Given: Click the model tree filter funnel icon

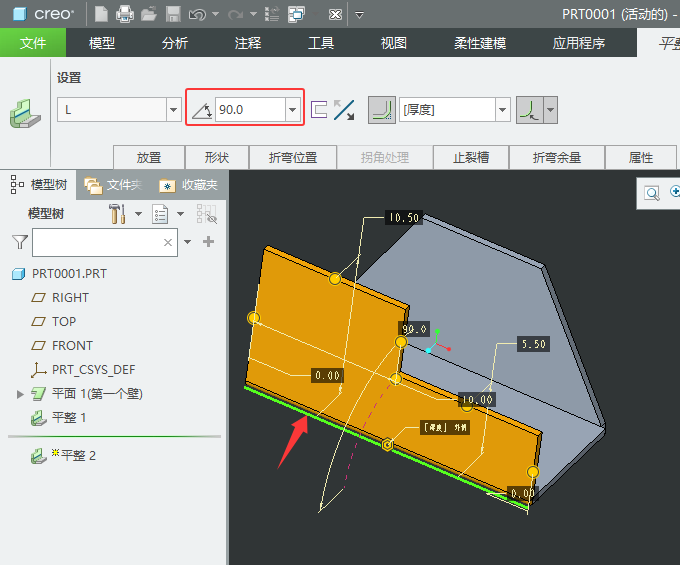Looking at the screenshot, I should tap(20, 242).
